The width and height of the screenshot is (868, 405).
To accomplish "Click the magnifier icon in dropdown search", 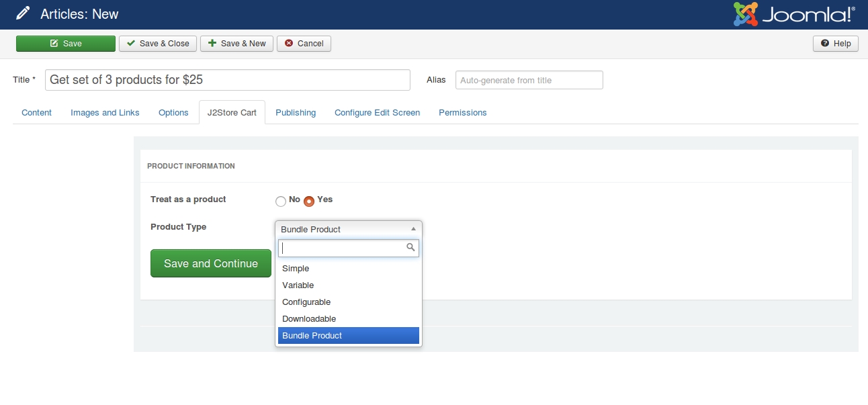I will point(411,248).
